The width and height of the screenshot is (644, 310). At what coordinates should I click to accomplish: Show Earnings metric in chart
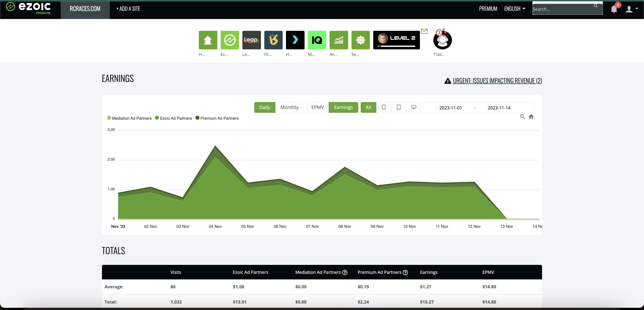point(343,107)
